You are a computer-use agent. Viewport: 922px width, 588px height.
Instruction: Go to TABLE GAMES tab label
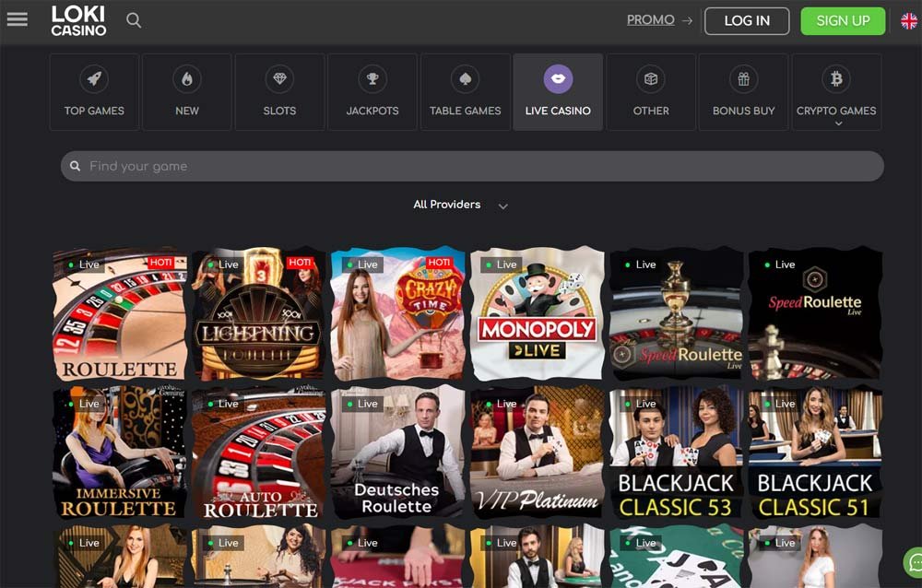[x=465, y=111]
